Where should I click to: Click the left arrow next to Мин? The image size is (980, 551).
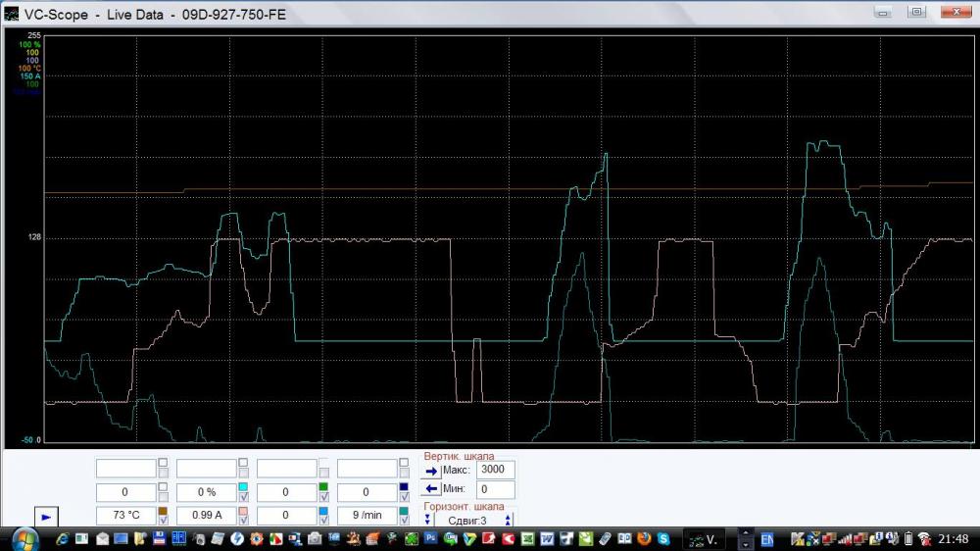(430, 489)
